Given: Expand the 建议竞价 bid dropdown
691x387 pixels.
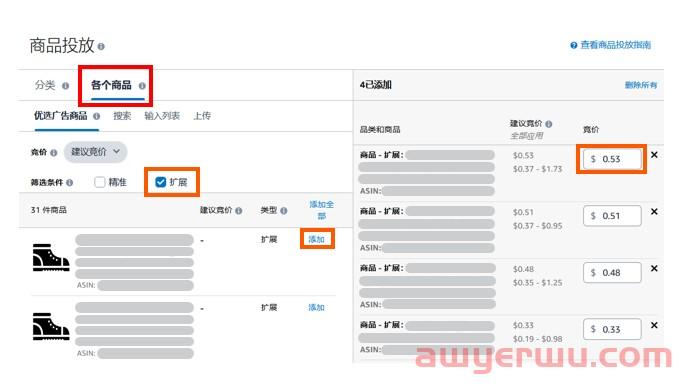Looking at the screenshot, I should (96, 152).
